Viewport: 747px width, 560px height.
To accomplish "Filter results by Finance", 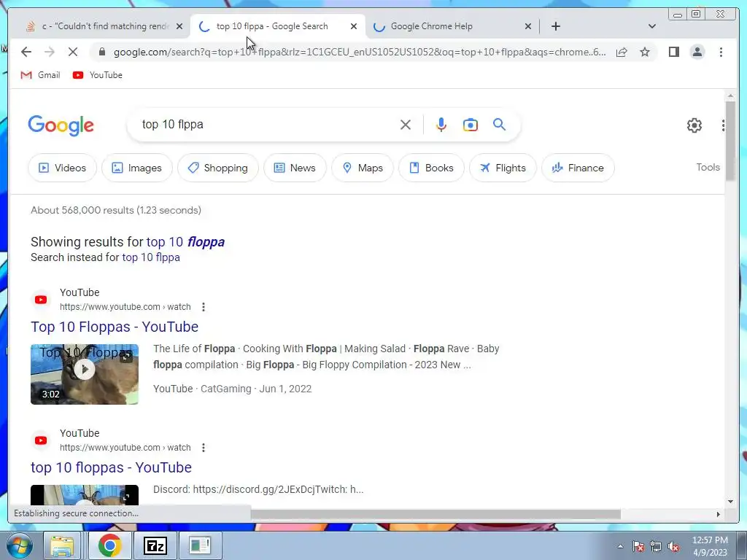I will [578, 168].
